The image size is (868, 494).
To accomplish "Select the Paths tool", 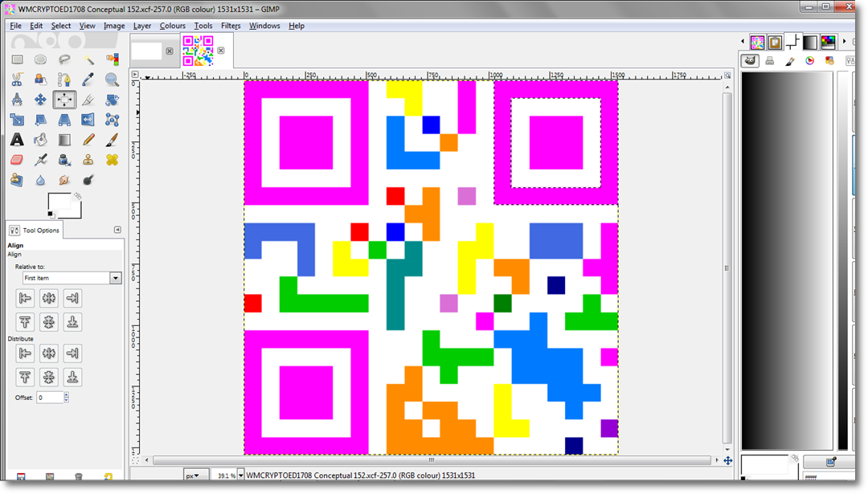I will (x=64, y=80).
